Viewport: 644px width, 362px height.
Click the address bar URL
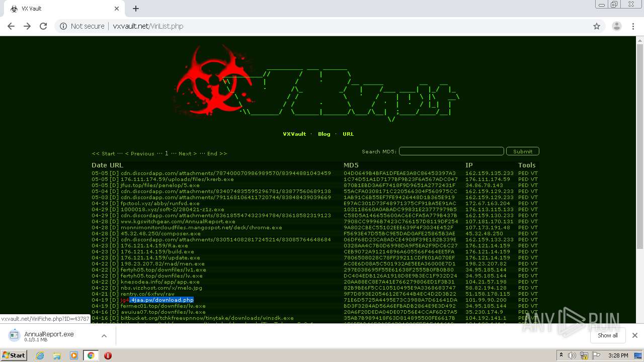click(148, 26)
